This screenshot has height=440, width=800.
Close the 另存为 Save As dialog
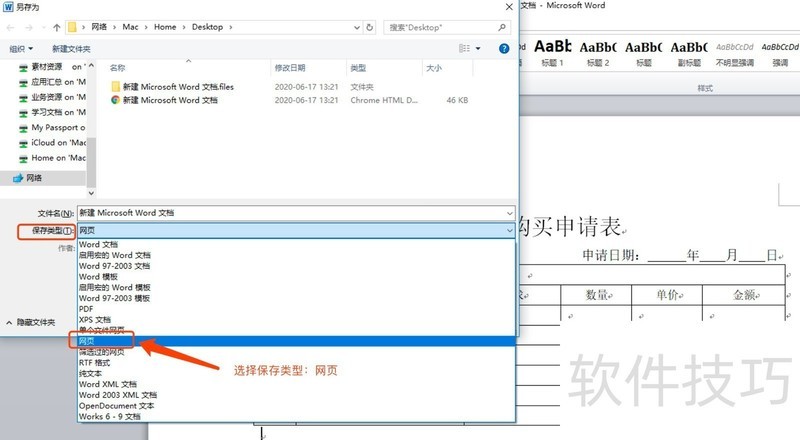[509, 7]
